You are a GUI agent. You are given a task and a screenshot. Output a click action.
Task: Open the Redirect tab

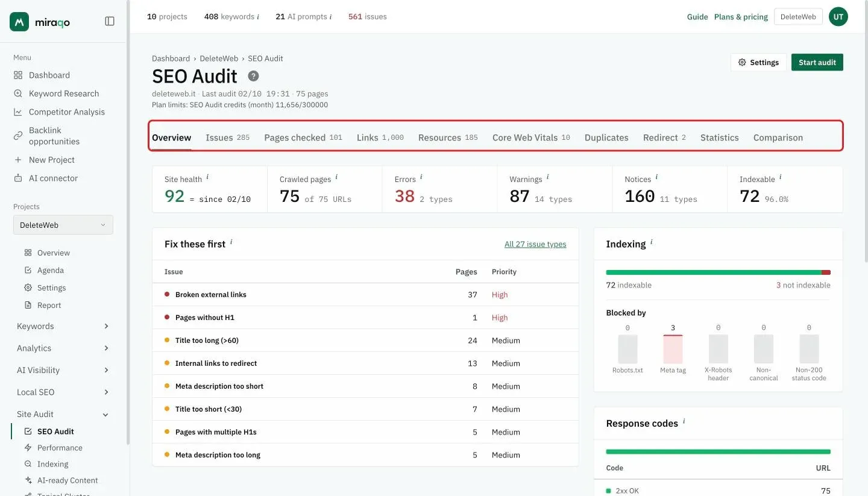664,137
